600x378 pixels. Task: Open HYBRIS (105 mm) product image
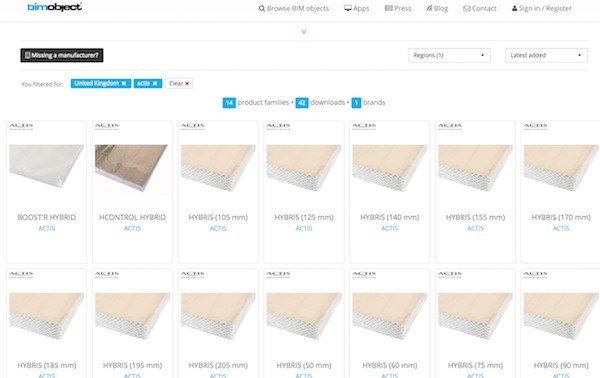coord(218,168)
